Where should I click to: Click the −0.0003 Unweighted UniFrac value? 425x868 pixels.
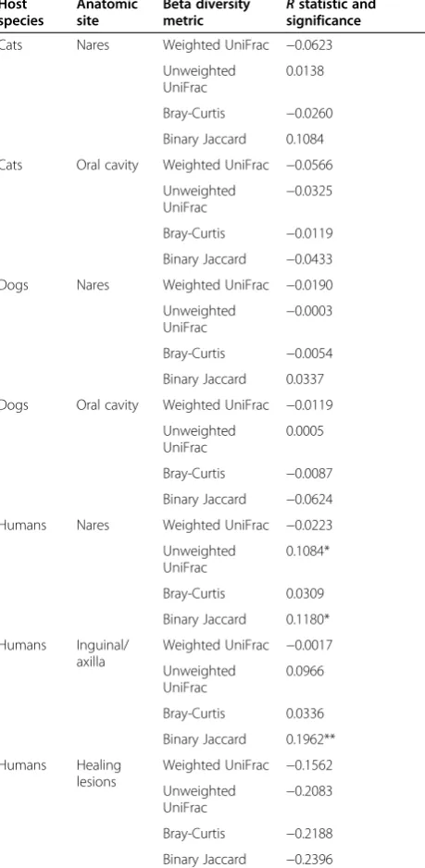click(x=309, y=311)
